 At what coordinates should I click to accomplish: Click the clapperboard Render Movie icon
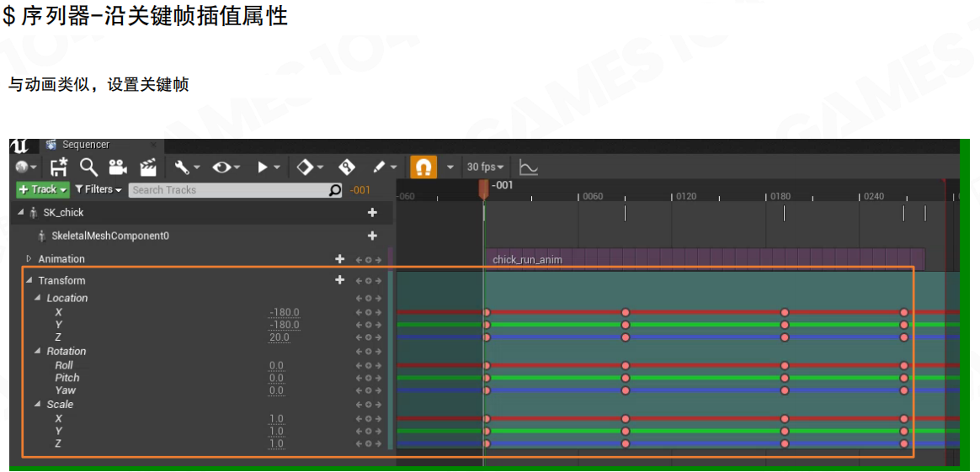148,167
